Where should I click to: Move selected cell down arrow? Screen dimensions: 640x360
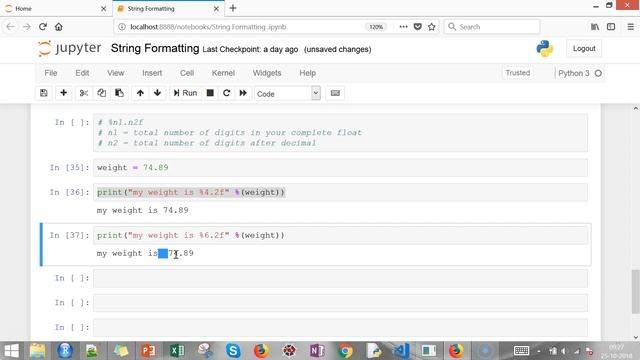pos(158,93)
